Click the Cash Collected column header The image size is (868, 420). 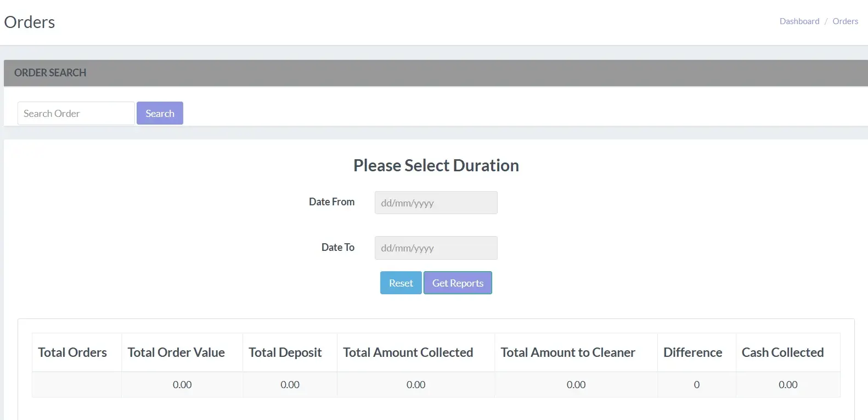pyautogui.click(x=782, y=352)
